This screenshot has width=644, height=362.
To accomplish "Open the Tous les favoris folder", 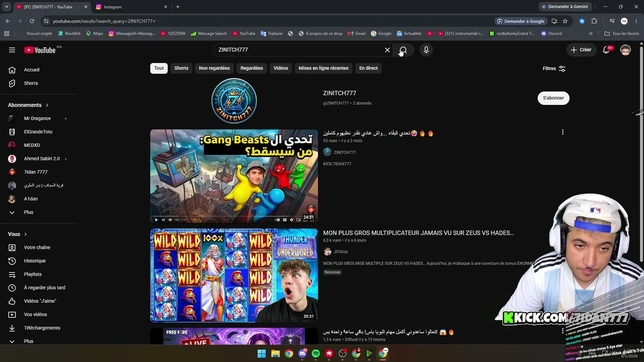I will [x=622, y=34].
